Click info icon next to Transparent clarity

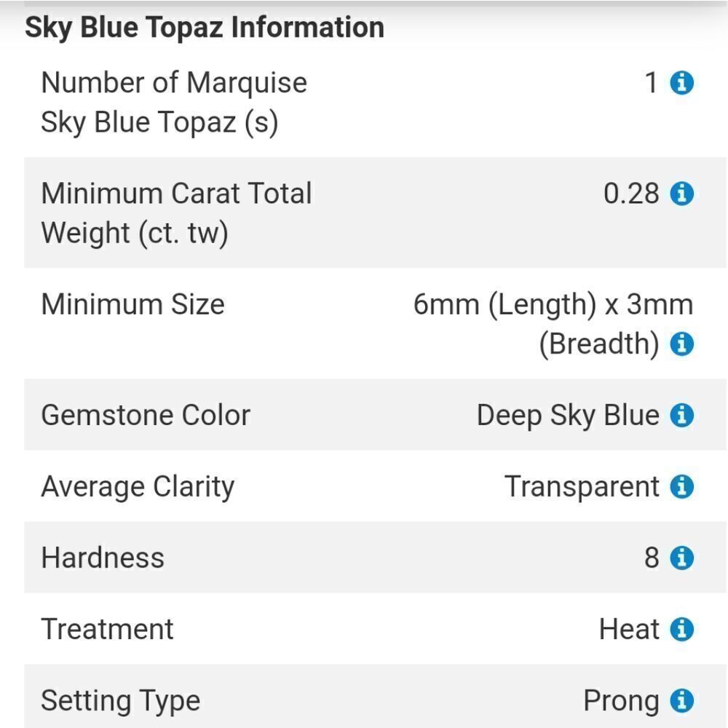(x=681, y=486)
